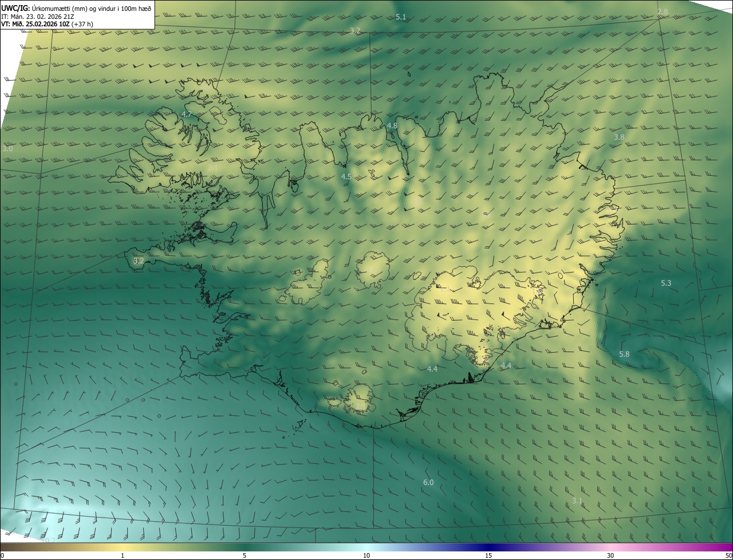This screenshot has height=560, width=733.
Task: Select the 5.1 value label north of Iceland
Action: [x=401, y=17]
